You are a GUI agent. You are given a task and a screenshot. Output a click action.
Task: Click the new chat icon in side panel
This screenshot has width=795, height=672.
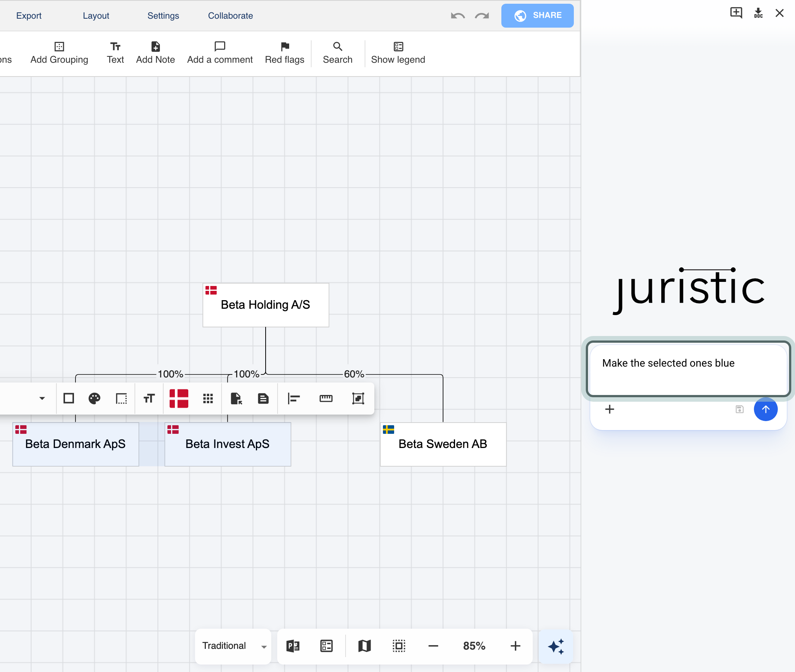click(x=736, y=13)
